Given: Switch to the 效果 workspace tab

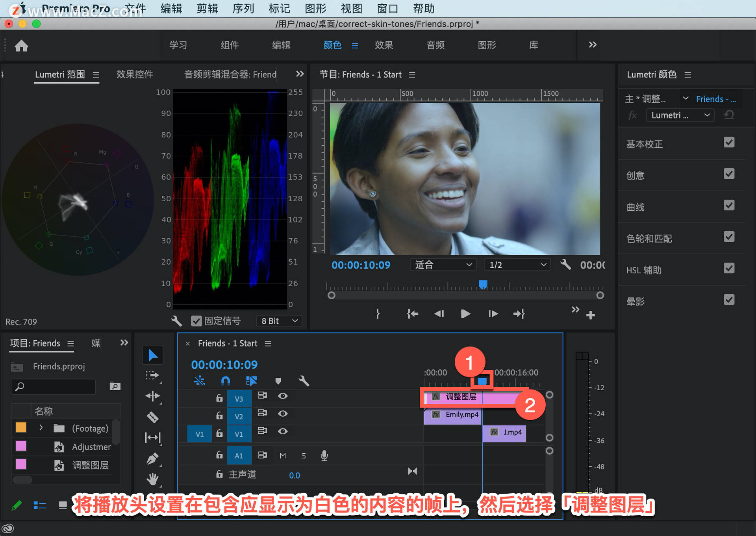Looking at the screenshot, I should click(384, 45).
